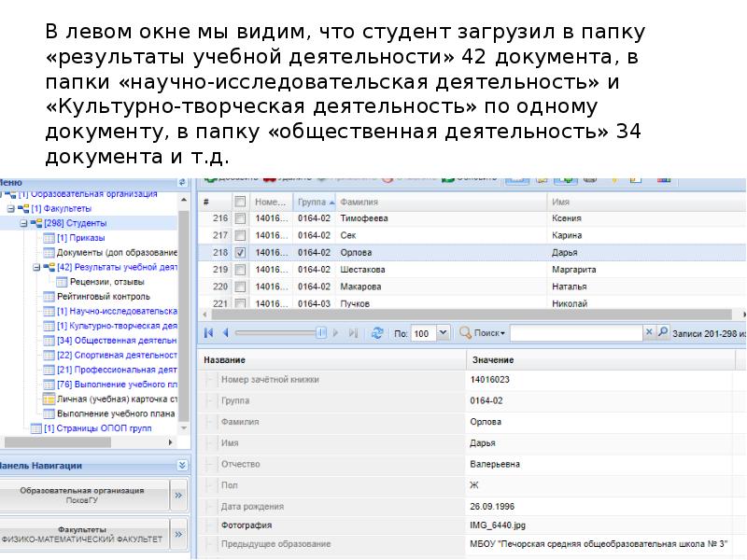Open the [76] Выполнение учебного пл folder

117,385
